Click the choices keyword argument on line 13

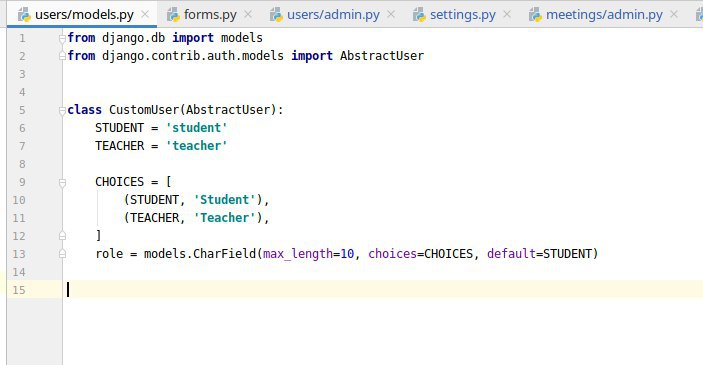[x=392, y=254]
